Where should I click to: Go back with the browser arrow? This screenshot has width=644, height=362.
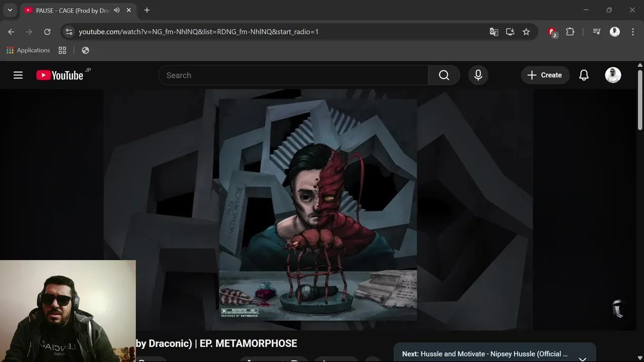pos(11,32)
